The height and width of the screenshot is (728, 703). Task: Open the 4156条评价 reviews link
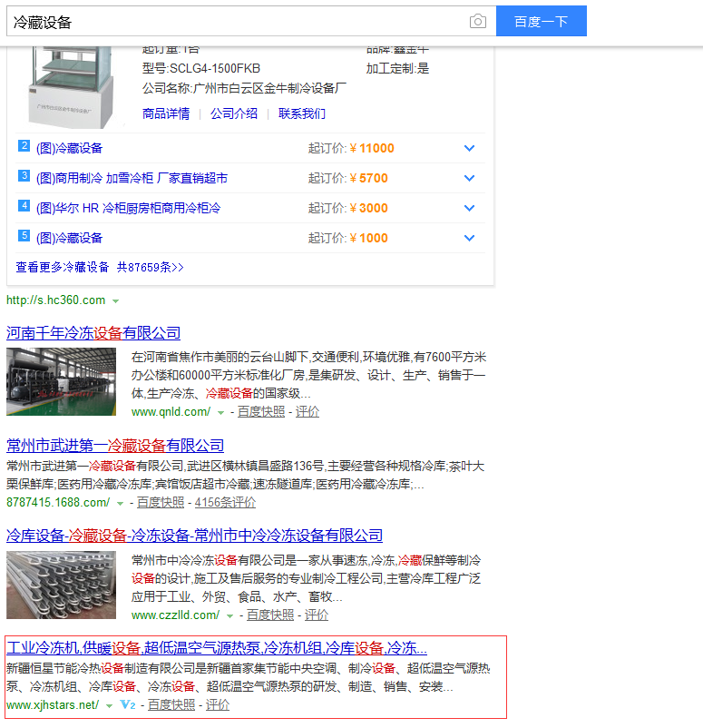[225, 502]
